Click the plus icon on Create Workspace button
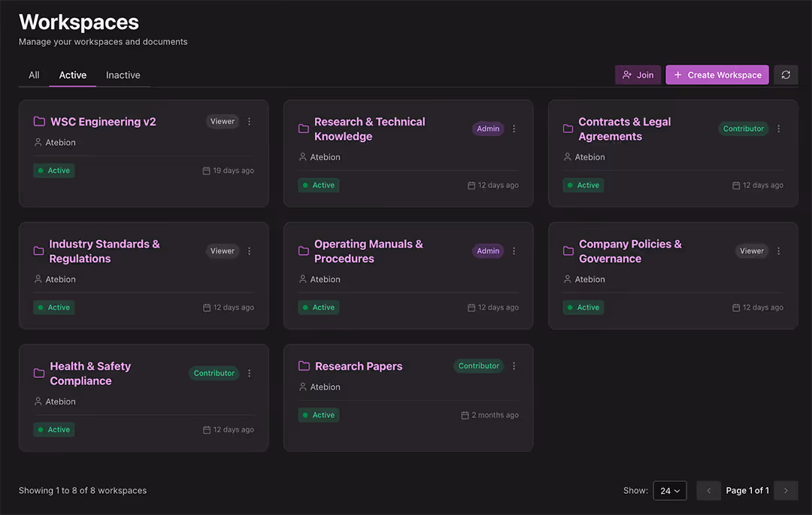 click(677, 74)
